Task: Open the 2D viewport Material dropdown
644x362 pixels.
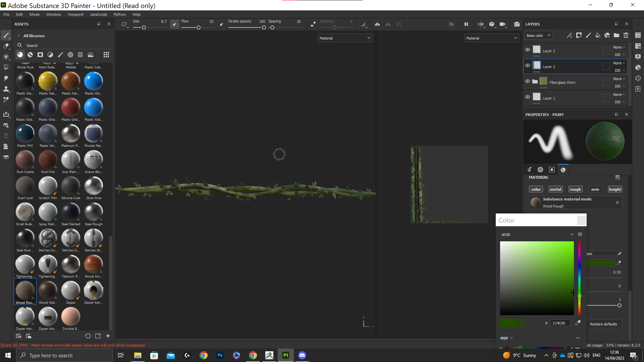Action: (x=491, y=38)
